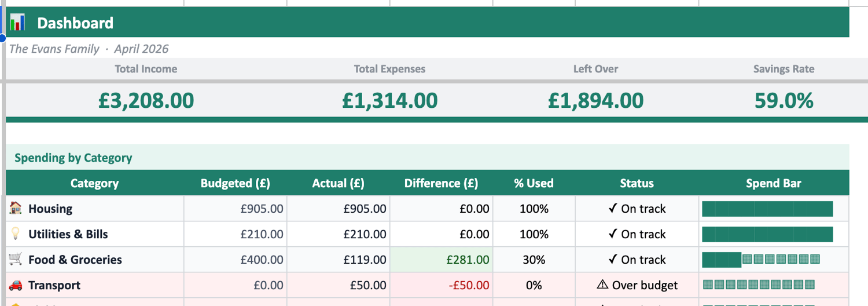The height and width of the screenshot is (306, 868).
Task: Select the Housing house icon
Action: point(16,208)
